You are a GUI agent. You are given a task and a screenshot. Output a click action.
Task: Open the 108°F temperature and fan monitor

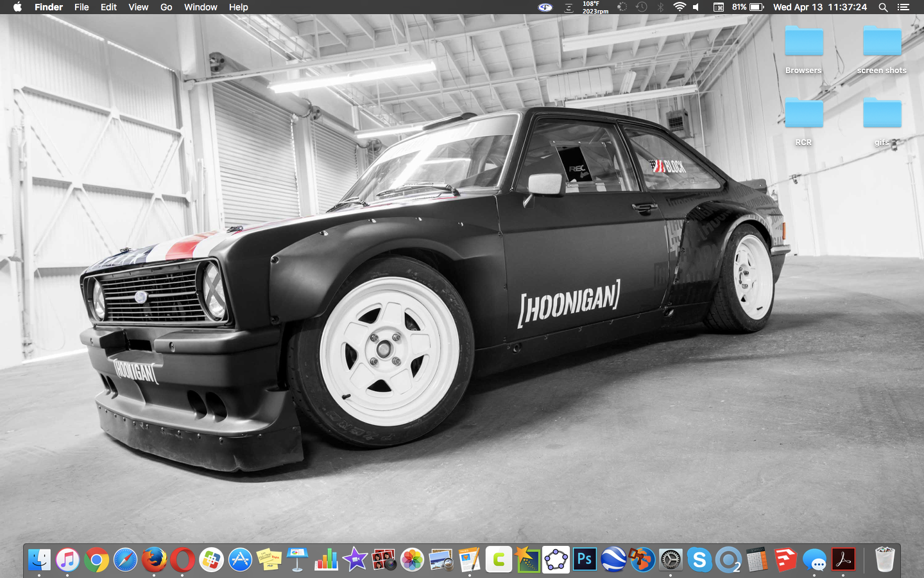[x=595, y=7]
